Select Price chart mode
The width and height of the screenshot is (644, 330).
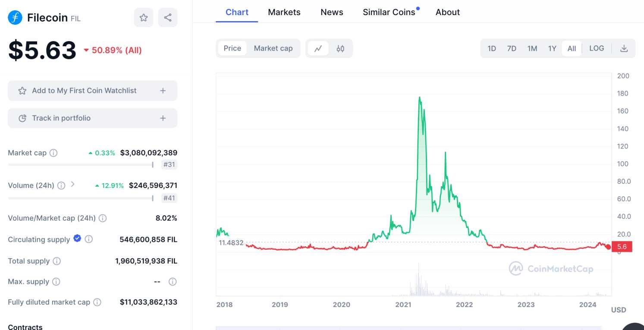[232, 48]
